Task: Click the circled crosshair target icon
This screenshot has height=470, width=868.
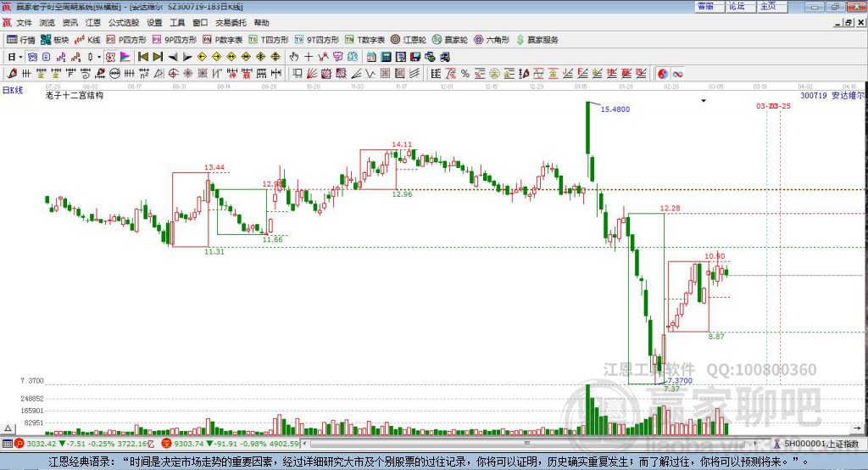Action: pos(173,73)
